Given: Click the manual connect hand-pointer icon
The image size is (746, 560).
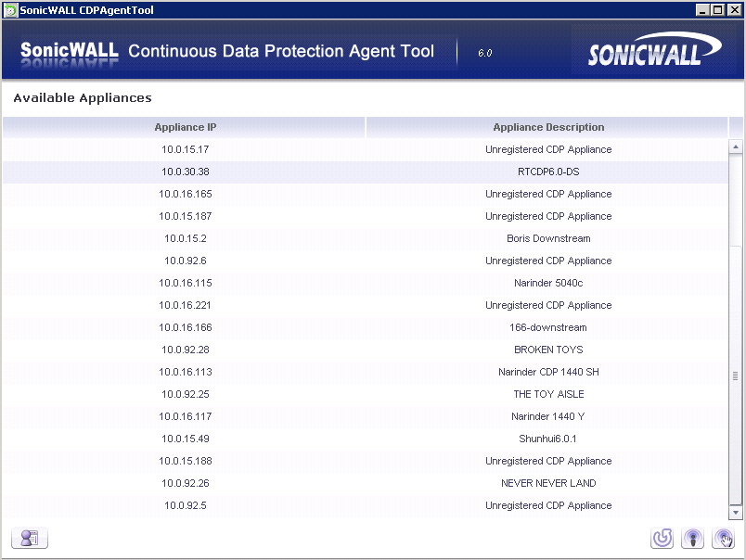Looking at the screenshot, I should [723, 538].
